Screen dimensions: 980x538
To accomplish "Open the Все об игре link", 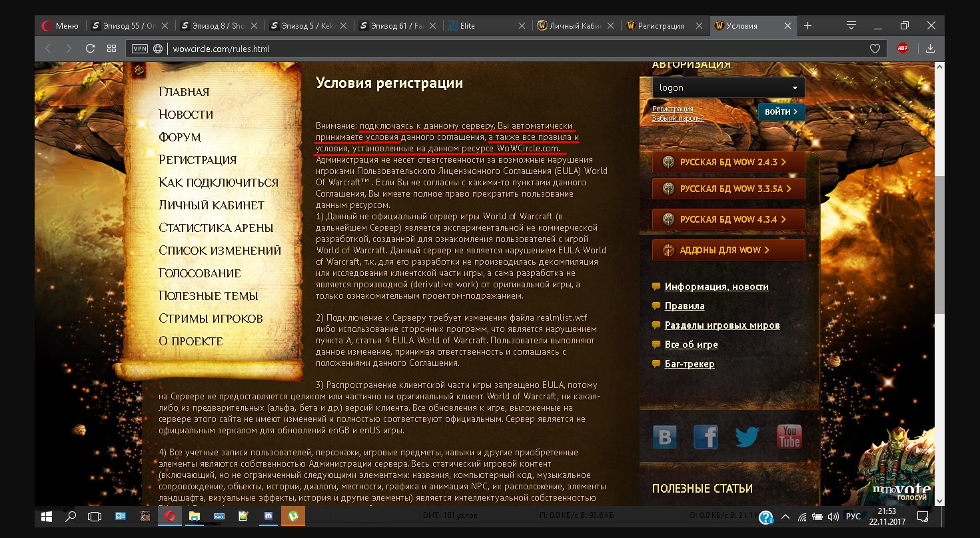I will [691, 345].
